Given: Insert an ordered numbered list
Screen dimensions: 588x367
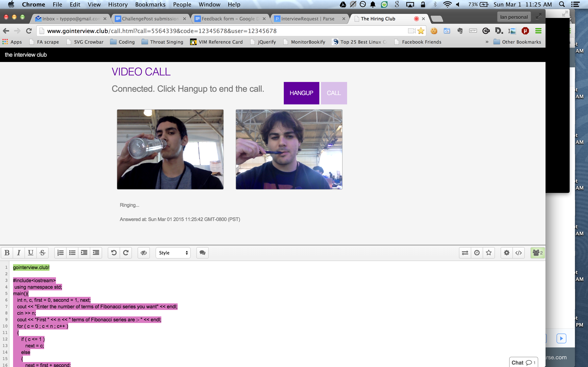Looking at the screenshot, I should pos(60,253).
